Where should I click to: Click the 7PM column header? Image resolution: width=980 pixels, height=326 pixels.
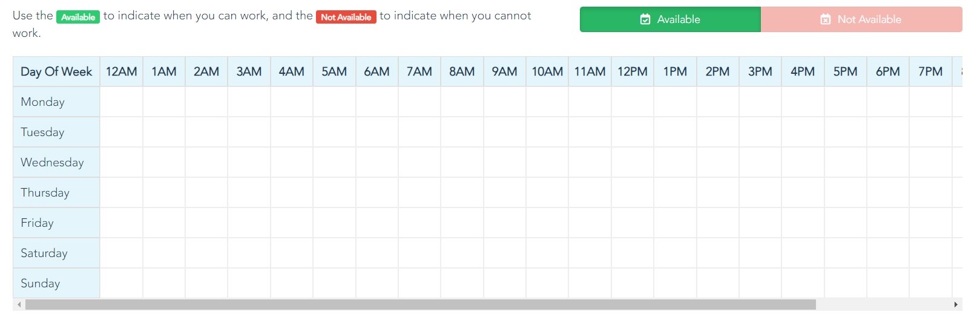point(930,71)
